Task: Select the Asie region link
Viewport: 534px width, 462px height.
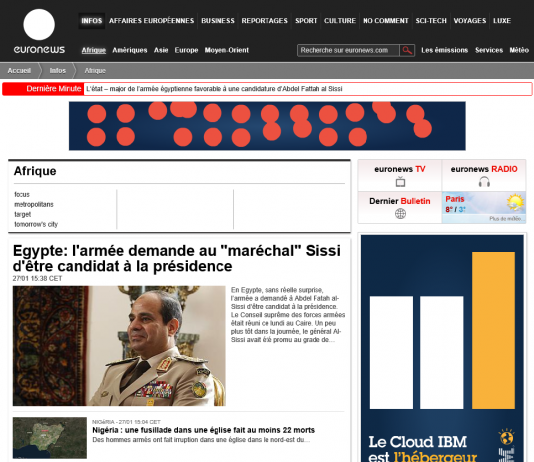Action: point(161,50)
